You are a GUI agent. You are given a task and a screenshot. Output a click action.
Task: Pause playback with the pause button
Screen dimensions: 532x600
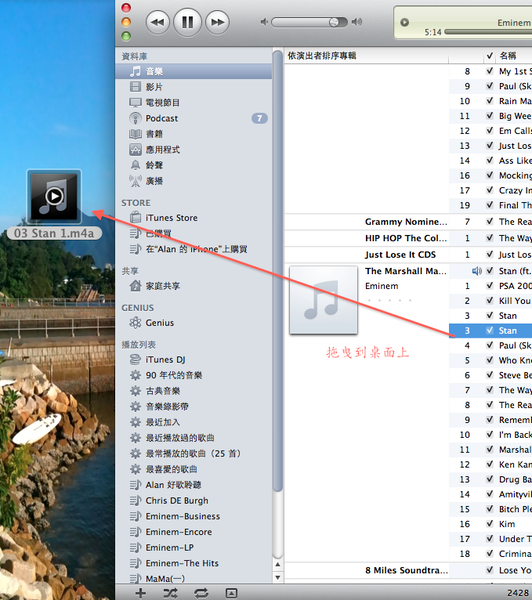tap(188, 22)
